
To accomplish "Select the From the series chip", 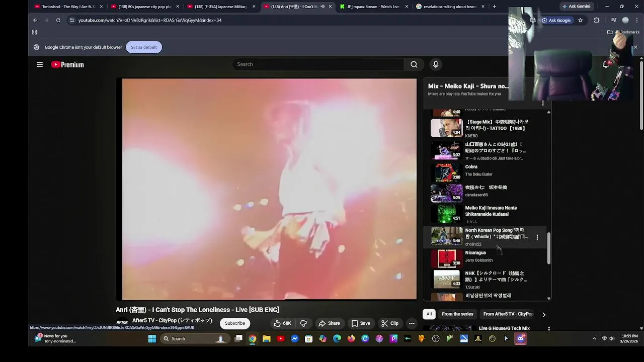I will [x=457, y=314].
